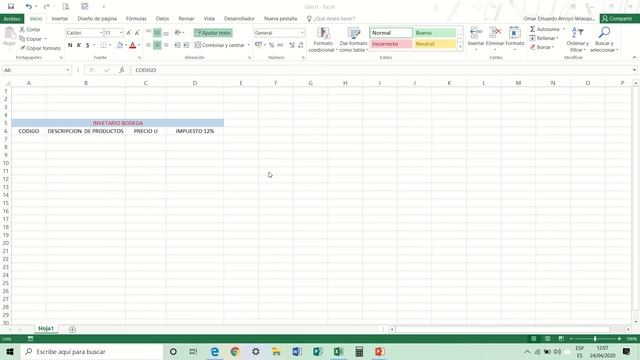This screenshot has width=640, height=360.
Task: Click the fill color bucket icon
Action: pyautogui.click(x=120, y=45)
